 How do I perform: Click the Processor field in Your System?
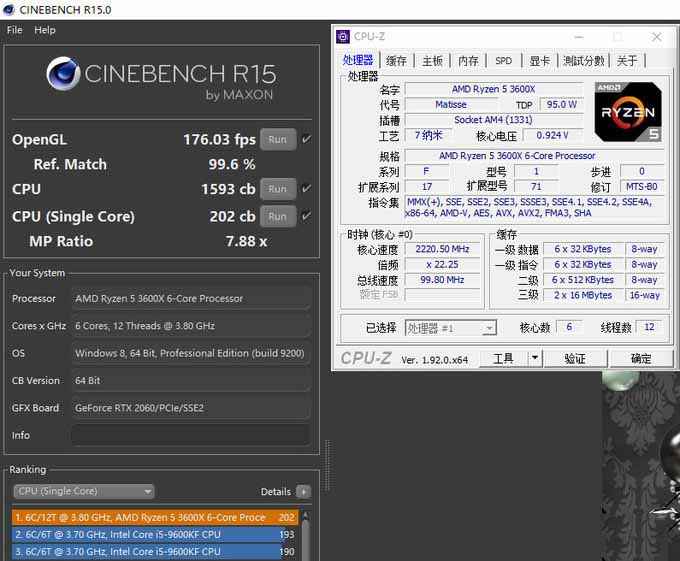click(191, 299)
